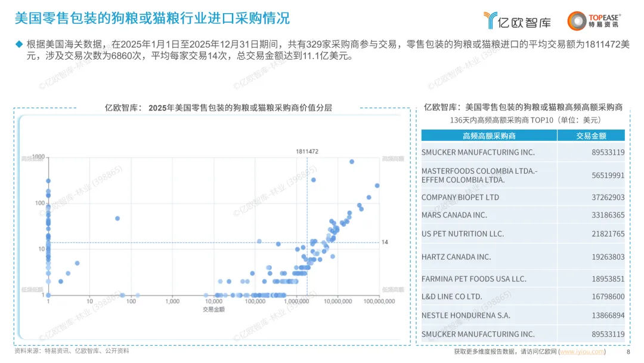Click the 交易金额 table header
Image resolution: width=644 pixels, height=363 pixels.
pyautogui.click(x=591, y=136)
